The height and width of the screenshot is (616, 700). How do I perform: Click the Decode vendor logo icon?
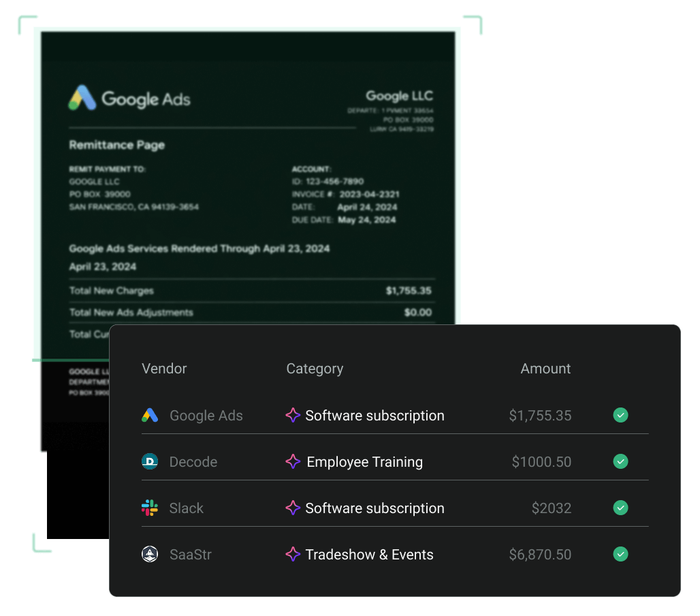[x=150, y=461]
